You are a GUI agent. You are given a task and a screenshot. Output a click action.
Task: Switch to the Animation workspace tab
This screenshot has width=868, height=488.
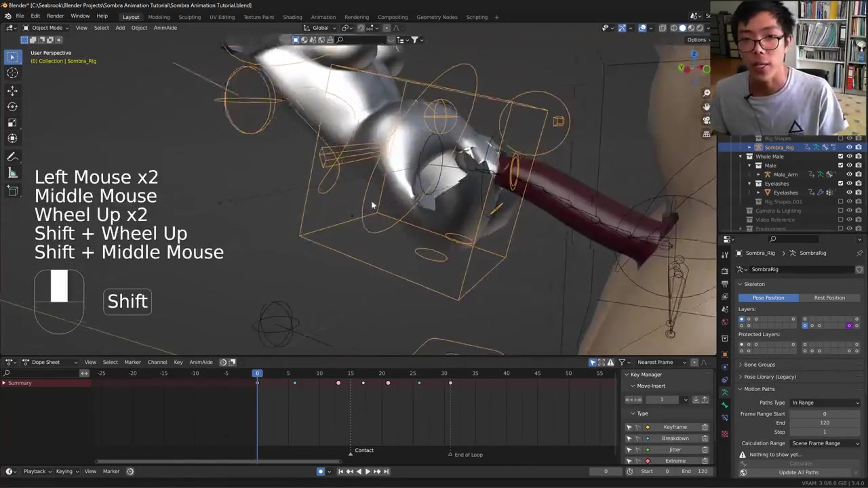click(323, 17)
